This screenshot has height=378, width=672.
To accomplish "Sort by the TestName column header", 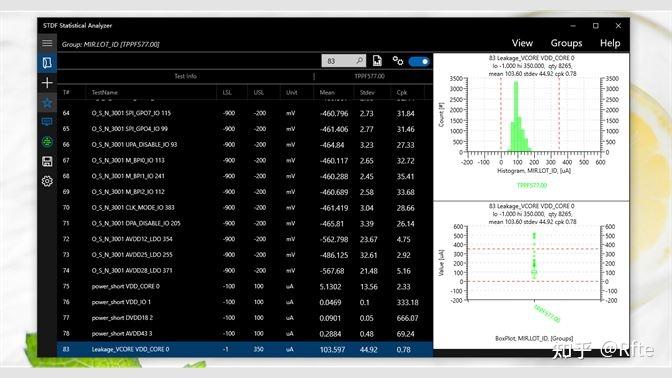I will pos(105,93).
